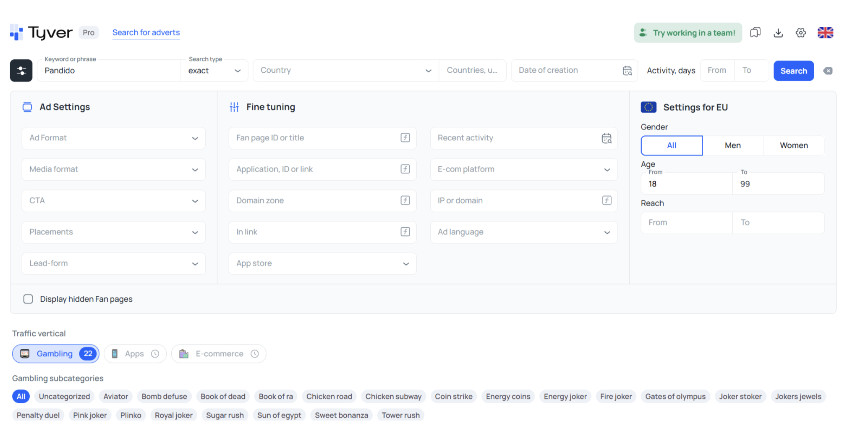Change language via UK flag icon
This screenshot has width=868, height=421.
[x=825, y=32]
